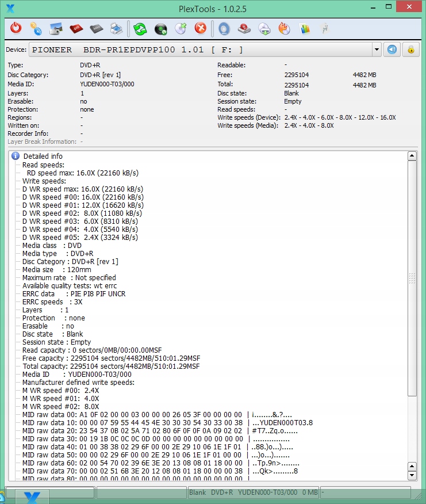Image resolution: width=426 pixels, height=504 pixels.
Task: Click the disc eject arrow icon
Action: click(x=181, y=29)
